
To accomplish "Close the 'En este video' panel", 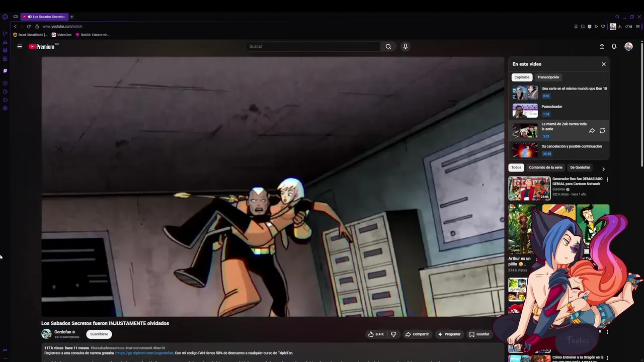I will pos(604,64).
